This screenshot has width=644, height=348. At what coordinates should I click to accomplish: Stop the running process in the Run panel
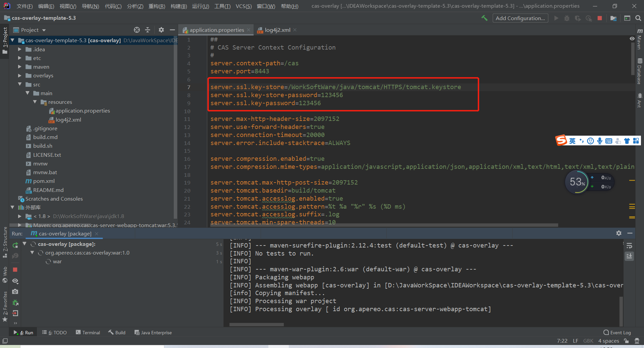15,270
